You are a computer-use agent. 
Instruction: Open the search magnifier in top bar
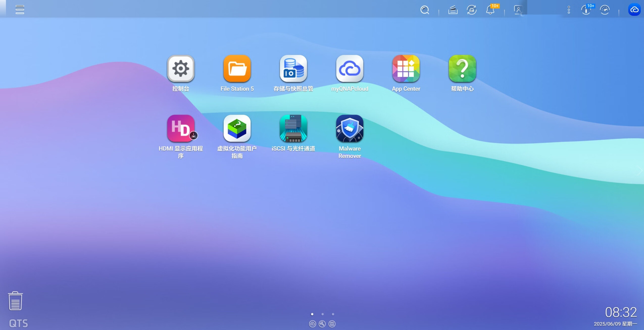click(x=425, y=10)
